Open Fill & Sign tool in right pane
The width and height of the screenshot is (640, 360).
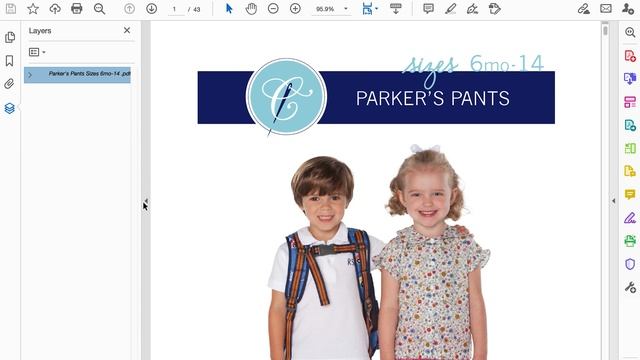[x=630, y=218]
